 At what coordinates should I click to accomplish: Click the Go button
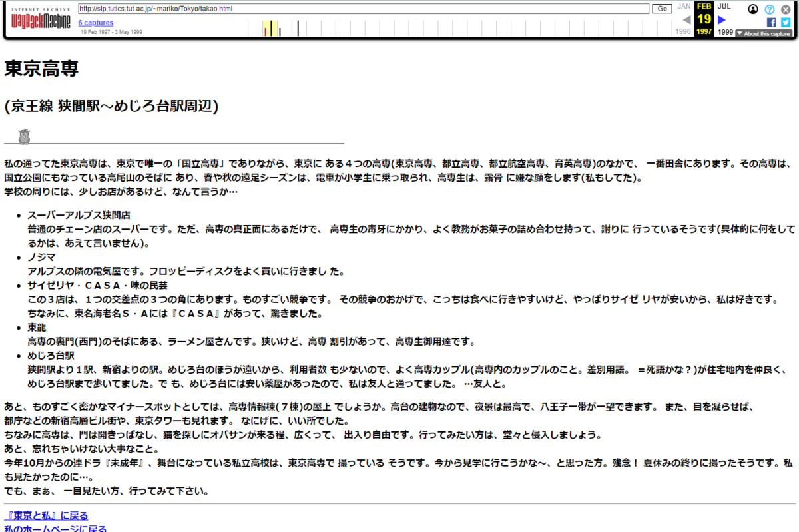[662, 9]
